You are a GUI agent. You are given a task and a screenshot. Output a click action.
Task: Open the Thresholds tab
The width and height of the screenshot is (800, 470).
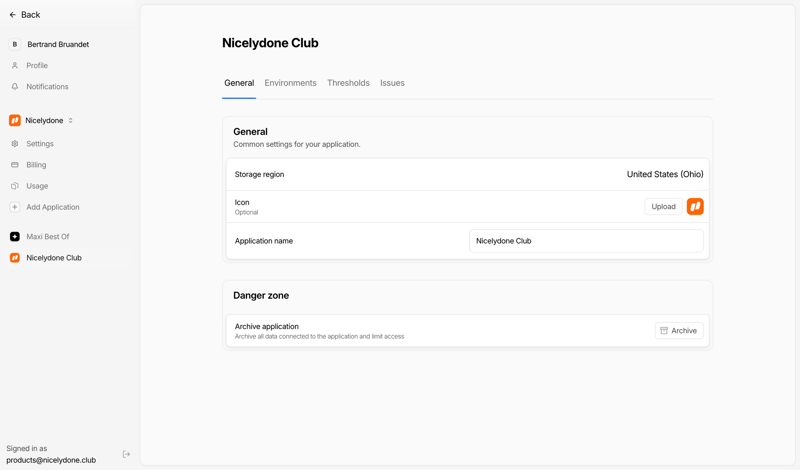tap(348, 83)
